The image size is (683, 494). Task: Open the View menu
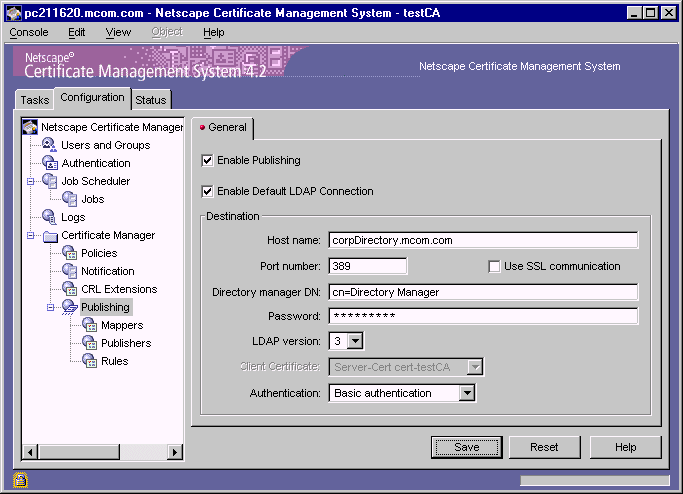click(x=118, y=32)
